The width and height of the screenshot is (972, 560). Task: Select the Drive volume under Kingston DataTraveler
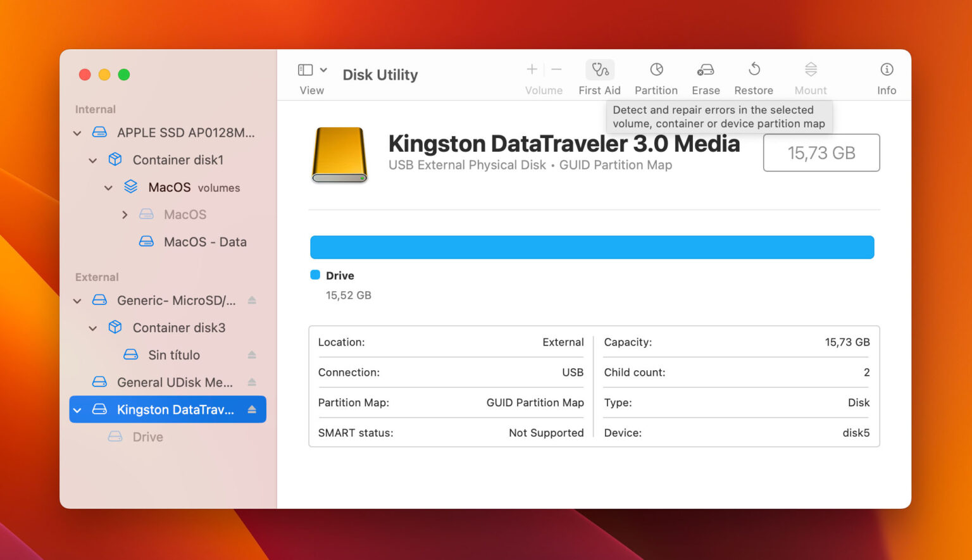pos(147,437)
